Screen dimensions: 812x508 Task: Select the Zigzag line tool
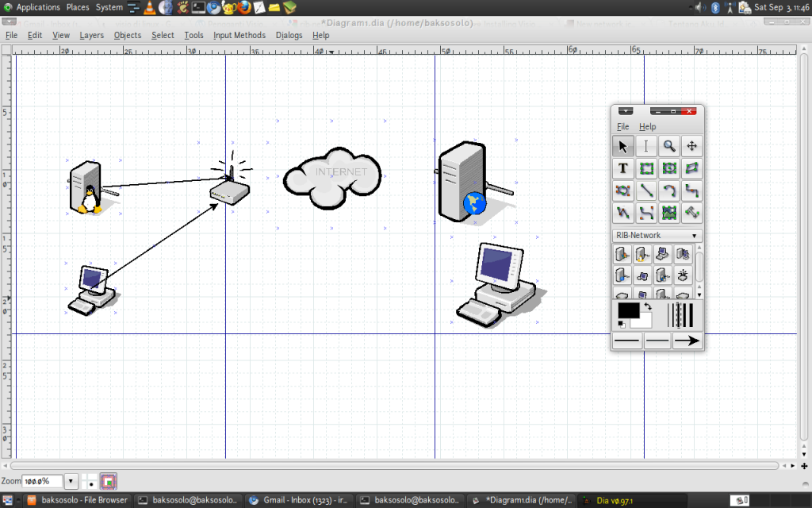pos(692,191)
